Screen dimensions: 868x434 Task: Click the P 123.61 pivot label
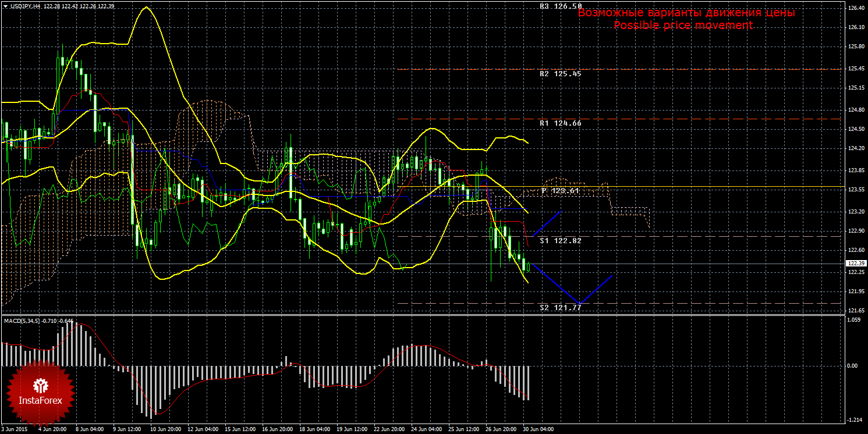(561, 191)
